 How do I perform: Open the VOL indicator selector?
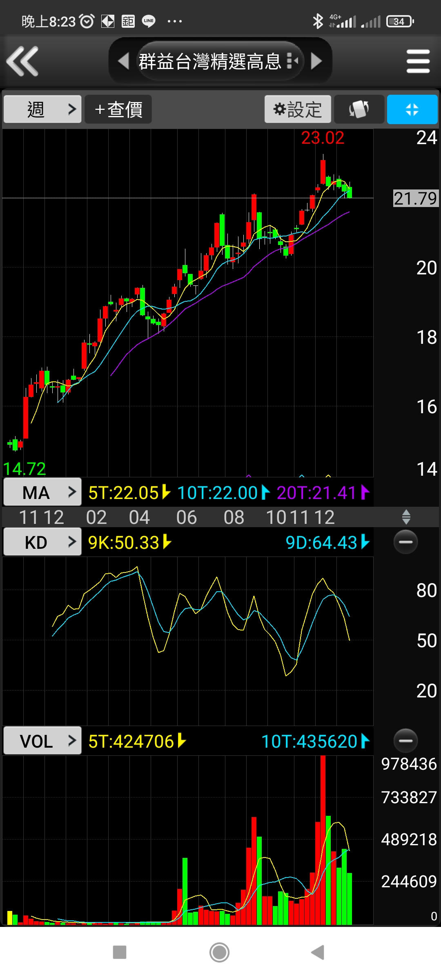coord(42,741)
